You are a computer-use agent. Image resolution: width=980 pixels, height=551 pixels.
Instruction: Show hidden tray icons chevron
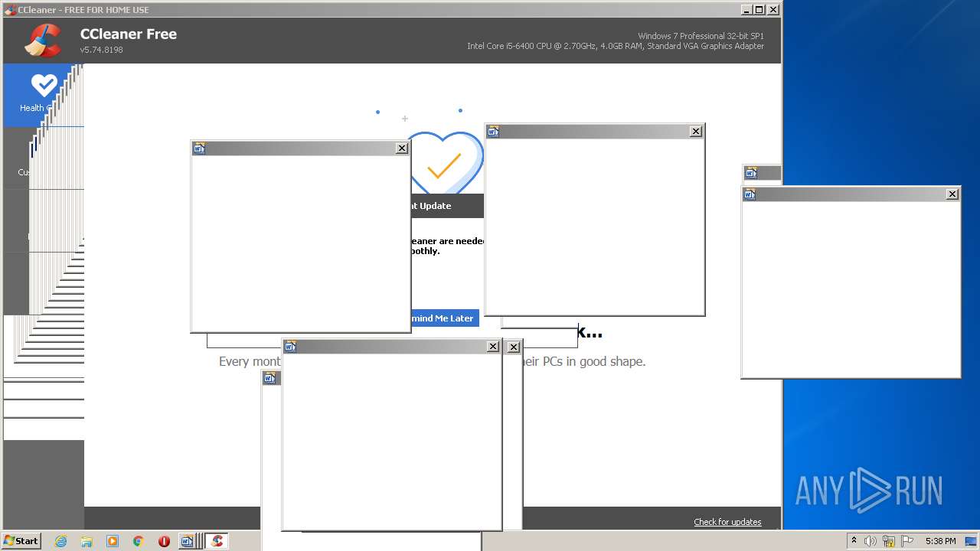tap(854, 541)
